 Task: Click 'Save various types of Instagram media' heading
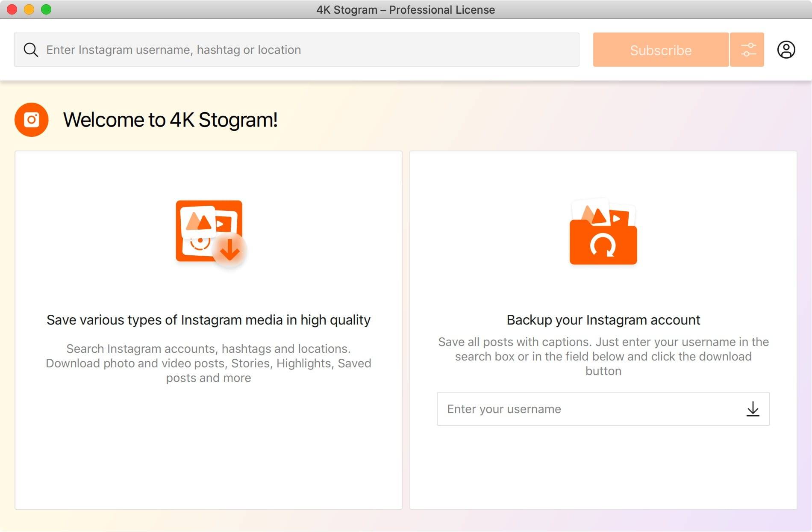(209, 320)
